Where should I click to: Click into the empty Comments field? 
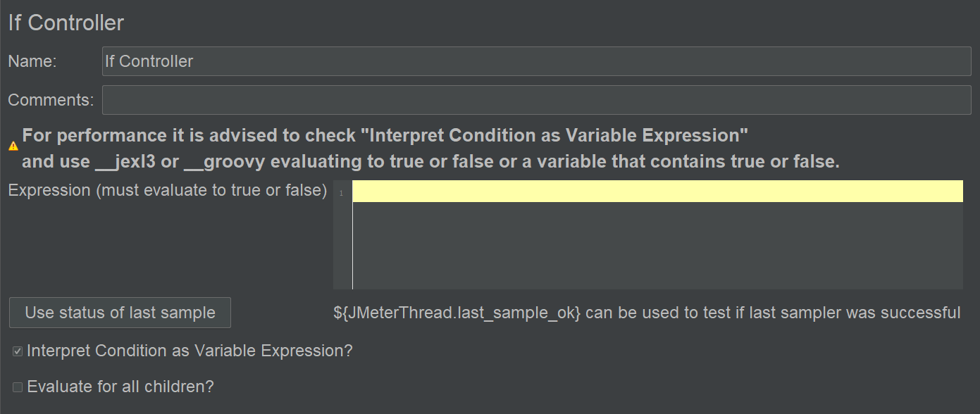point(536,100)
